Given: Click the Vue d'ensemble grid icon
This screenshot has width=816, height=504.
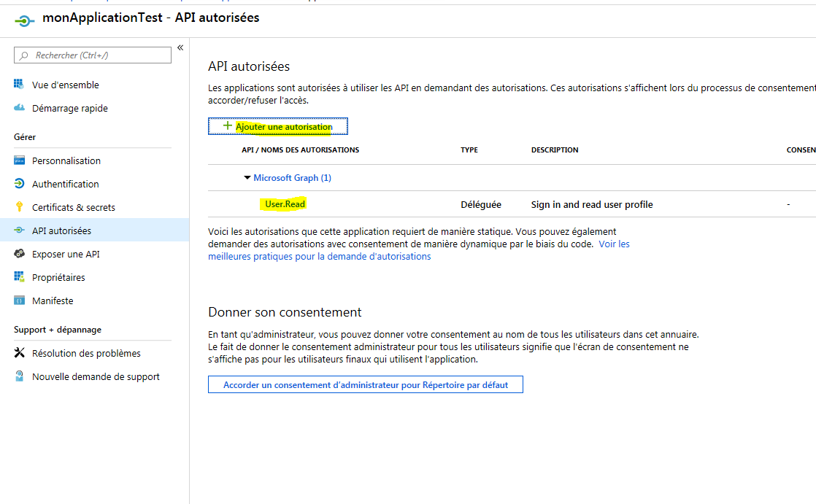Looking at the screenshot, I should click(19, 85).
